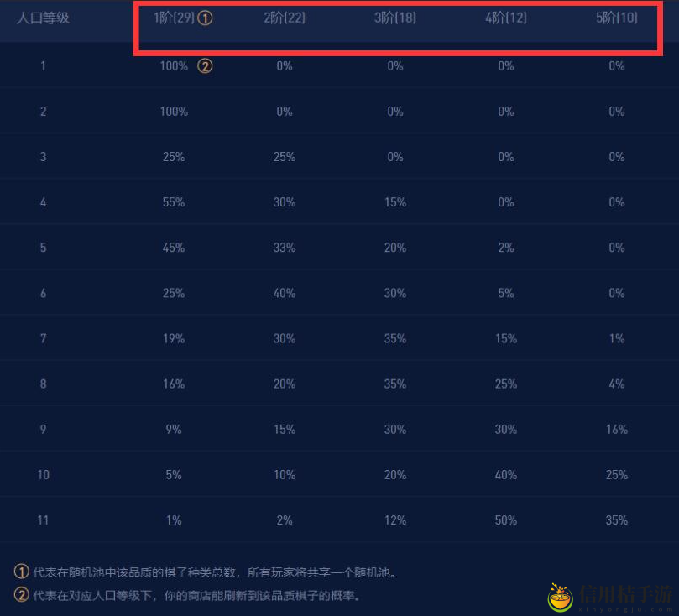The width and height of the screenshot is (679, 616).
Task: Select the 3阶(18) column header
Action: click(x=395, y=18)
